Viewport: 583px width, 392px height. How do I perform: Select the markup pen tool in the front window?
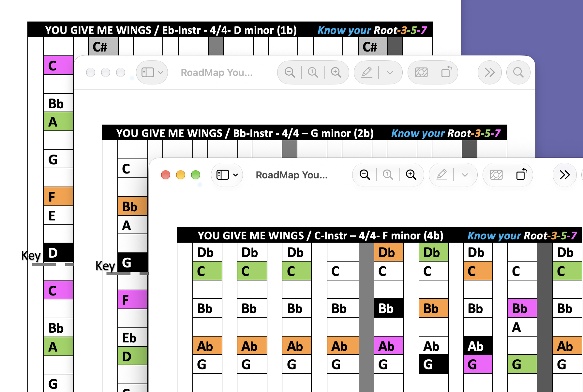pyautogui.click(x=441, y=175)
